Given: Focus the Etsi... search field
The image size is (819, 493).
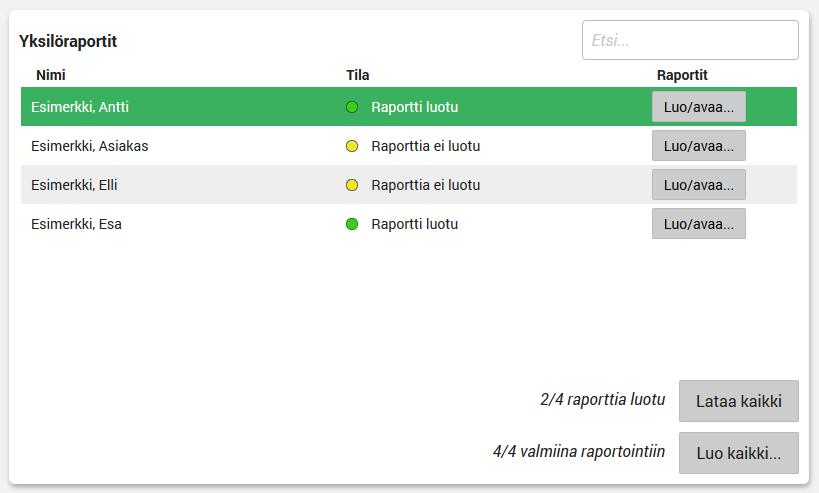Looking at the screenshot, I should coord(690,40).
